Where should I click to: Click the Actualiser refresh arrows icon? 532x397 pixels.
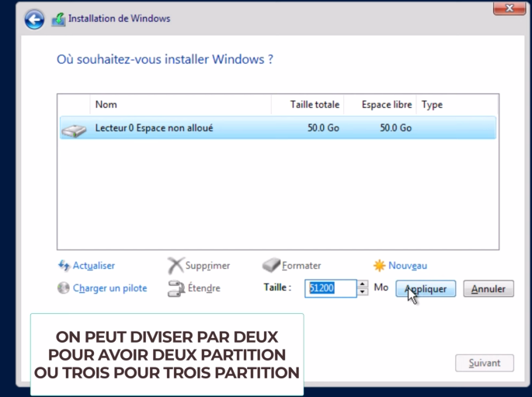tap(64, 266)
